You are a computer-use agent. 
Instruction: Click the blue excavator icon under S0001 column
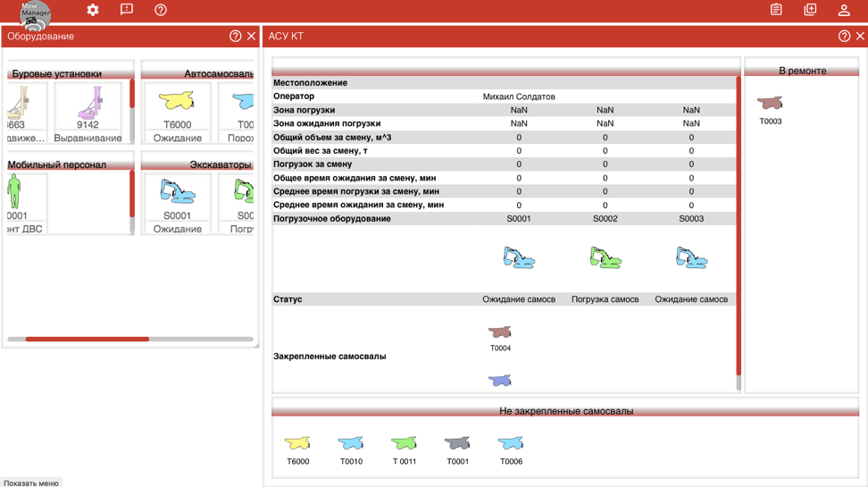click(x=519, y=257)
